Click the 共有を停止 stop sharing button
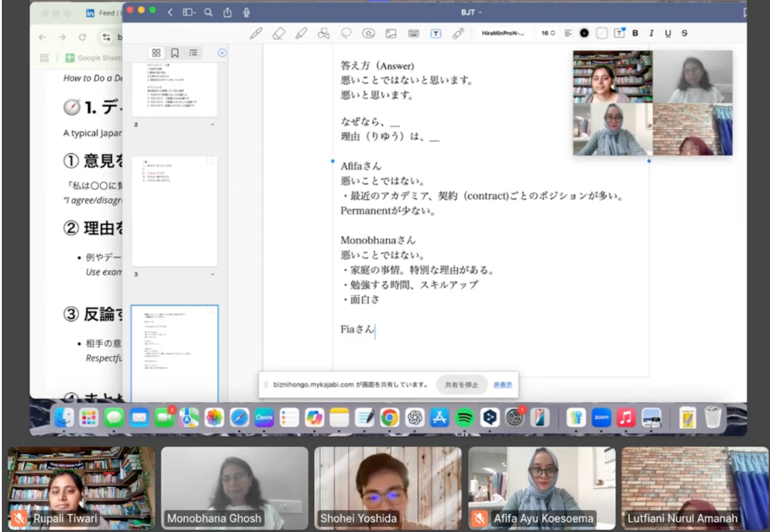The width and height of the screenshot is (770, 532). pos(461,385)
